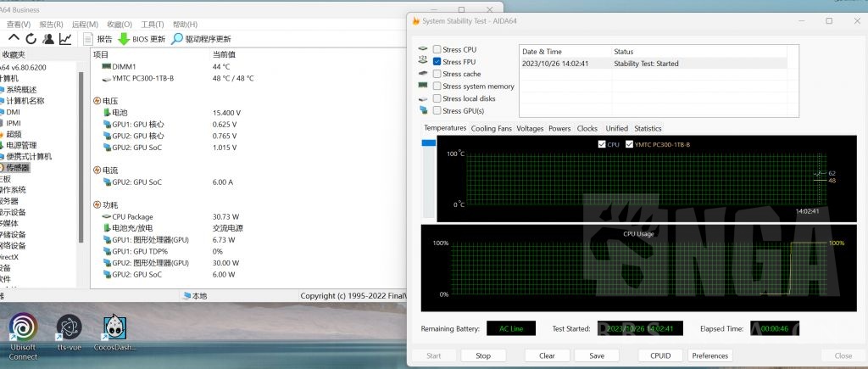Click the up arrow toolbar icon

(14, 39)
